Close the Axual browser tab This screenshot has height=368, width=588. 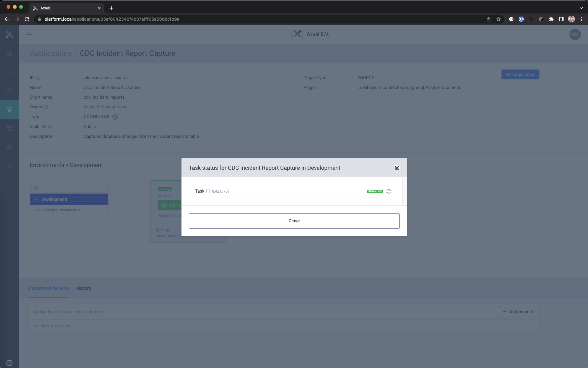(x=99, y=8)
